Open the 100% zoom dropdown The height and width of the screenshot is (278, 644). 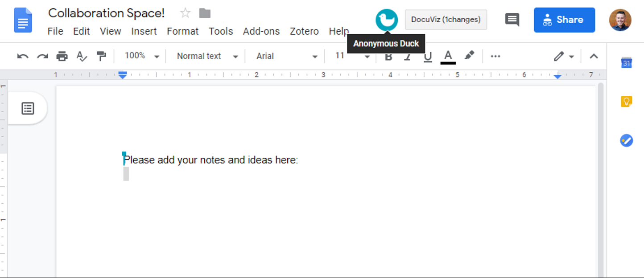tap(142, 56)
